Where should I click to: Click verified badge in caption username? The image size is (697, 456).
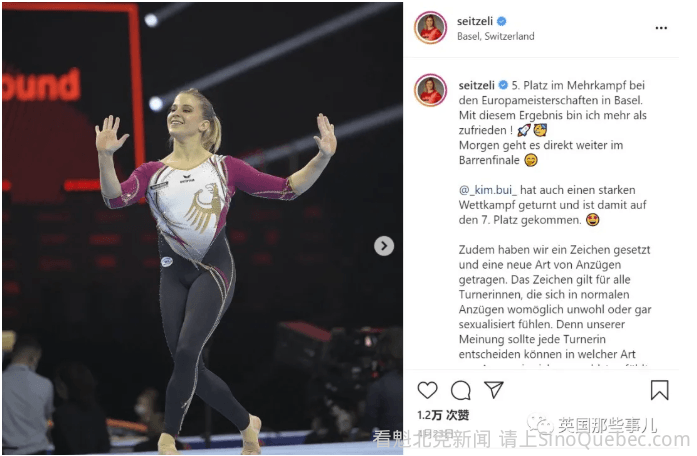(503, 85)
